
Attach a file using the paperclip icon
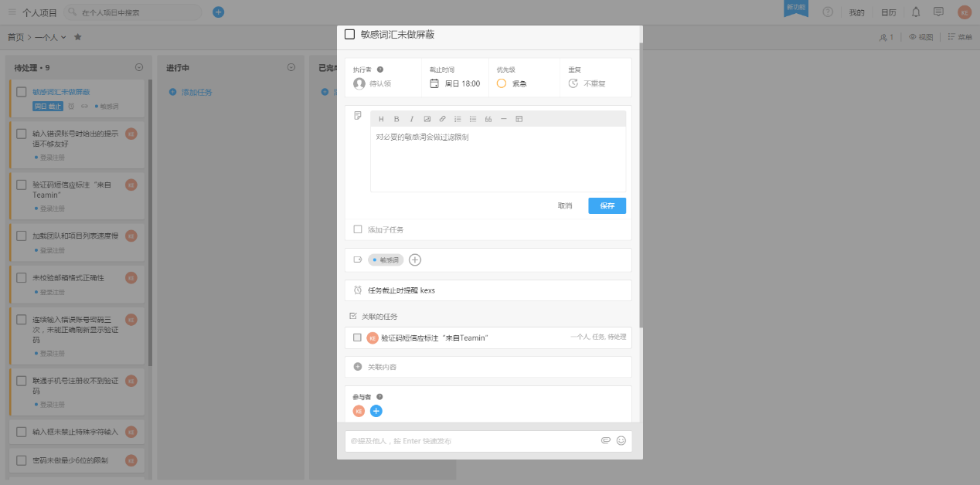pyautogui.click(x=606, y=441)
